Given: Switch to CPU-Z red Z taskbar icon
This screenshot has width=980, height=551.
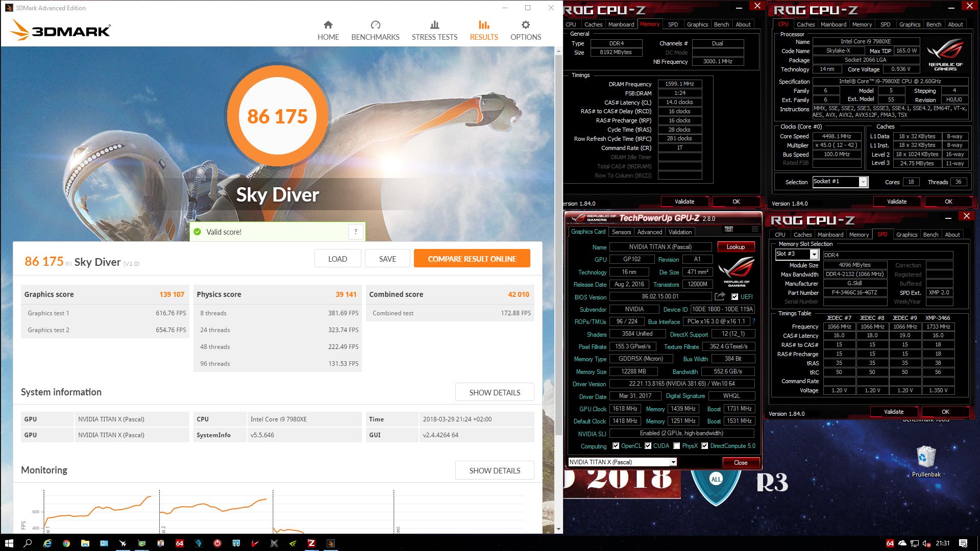Looking at the screenshot, I should [311, 543].
